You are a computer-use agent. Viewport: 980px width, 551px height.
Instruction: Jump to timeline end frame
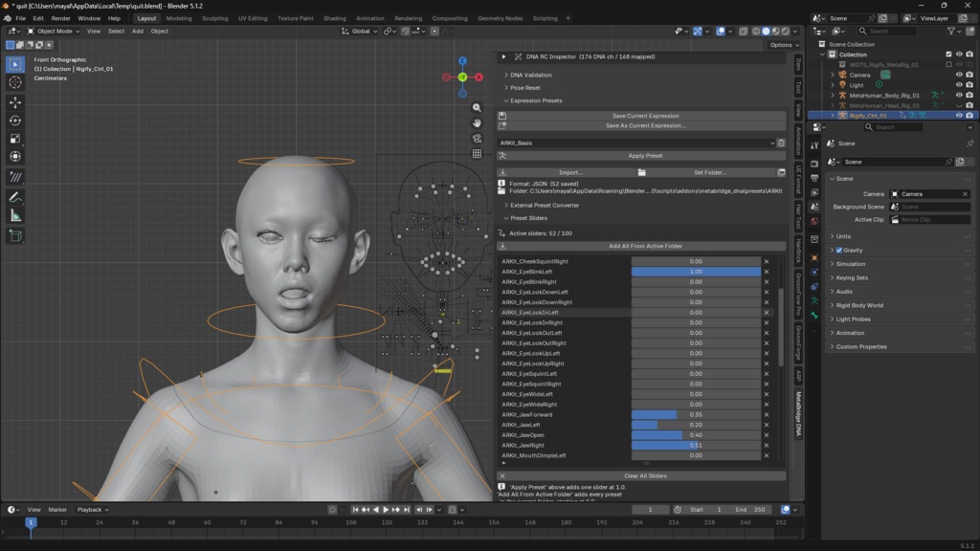coord(407,510)
